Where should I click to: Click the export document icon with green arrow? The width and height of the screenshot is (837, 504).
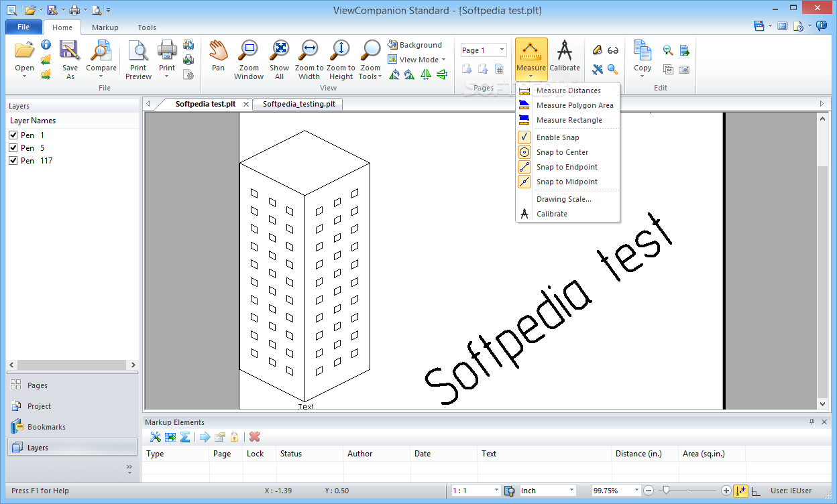coord(684,50)
